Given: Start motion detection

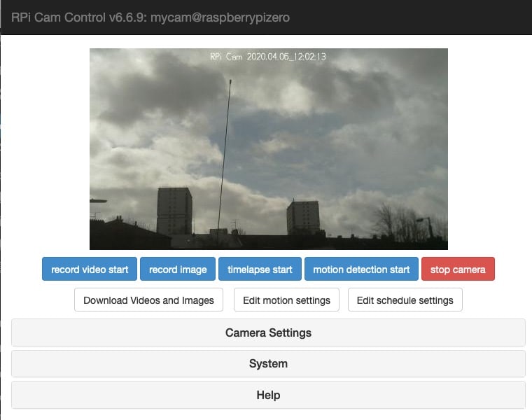Looking at the screenshot, I should pos(361,269).
